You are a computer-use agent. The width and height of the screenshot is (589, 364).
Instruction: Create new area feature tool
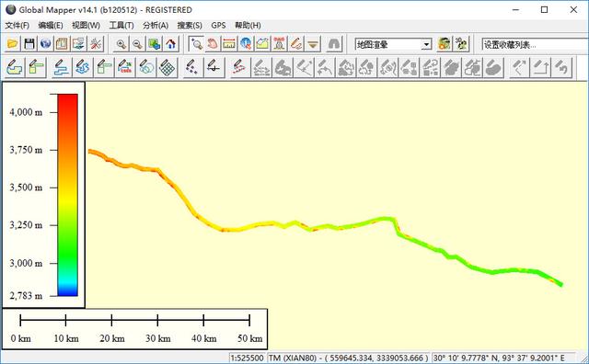[15, 67]
